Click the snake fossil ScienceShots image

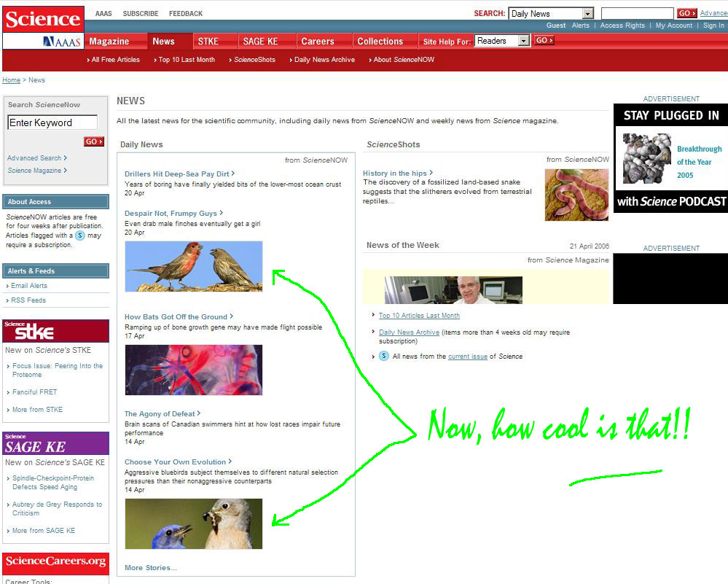pyautogui.click(x=576, y=195)
